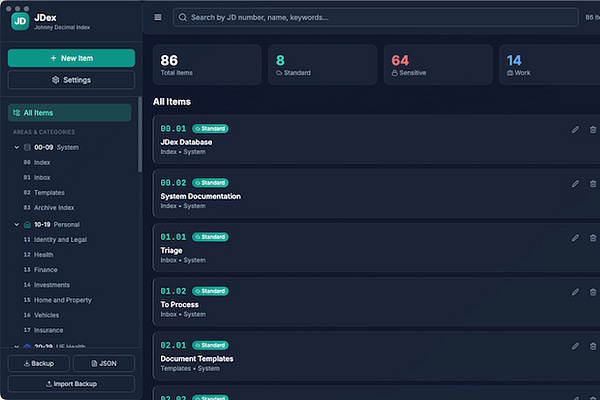Viewport: 600px width, 400px height.
Task: Delete the To Process item with the trash
Action: click(593, 292)
